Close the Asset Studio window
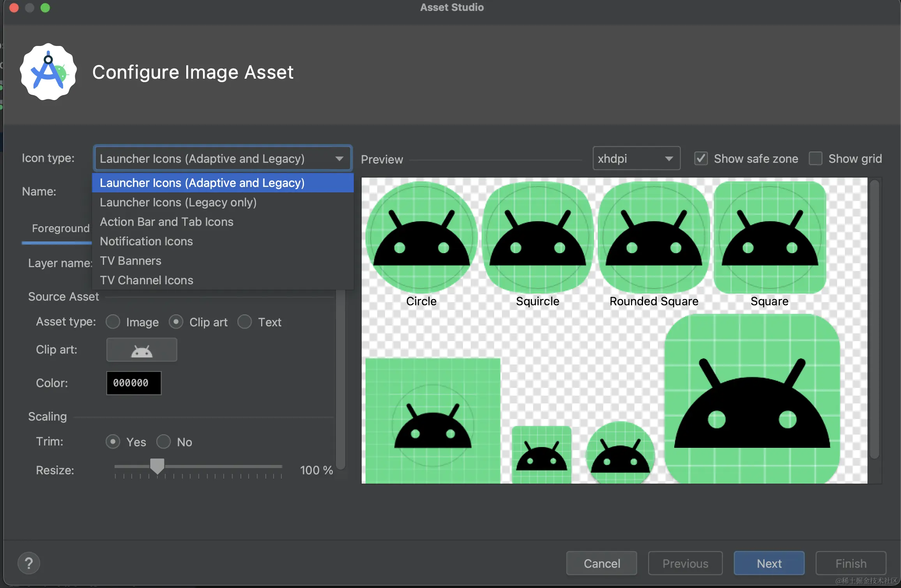Image resolution: width=901 pixels, height=588 pixels. click(x=14, y=8)
